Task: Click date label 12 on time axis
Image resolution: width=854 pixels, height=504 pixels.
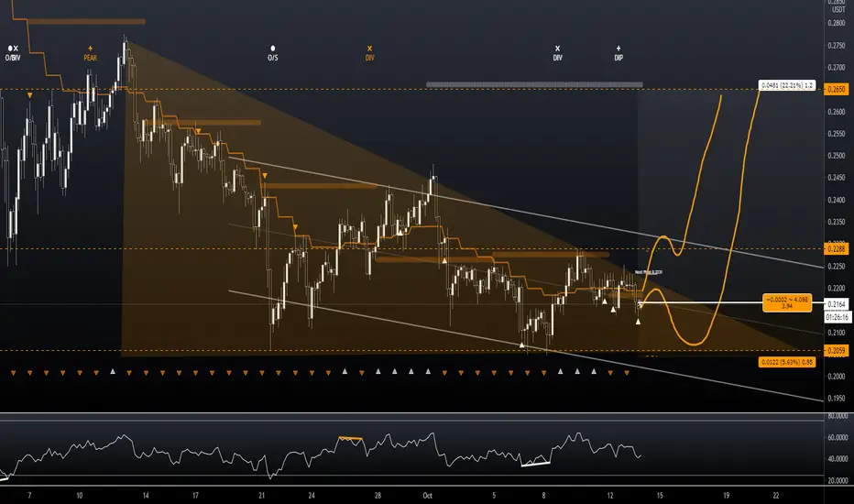Action: (x=610, y=495)
